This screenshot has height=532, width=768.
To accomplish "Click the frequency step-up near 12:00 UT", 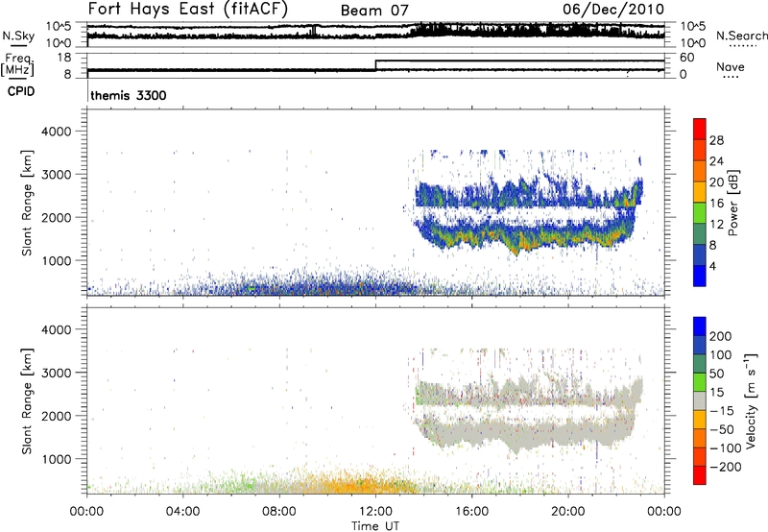I will (375, 65).
